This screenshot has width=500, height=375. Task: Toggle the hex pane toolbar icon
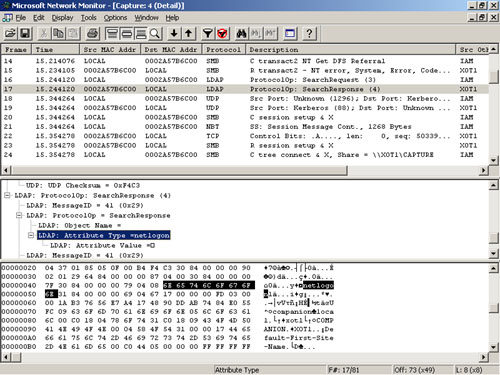pos(141,33)
